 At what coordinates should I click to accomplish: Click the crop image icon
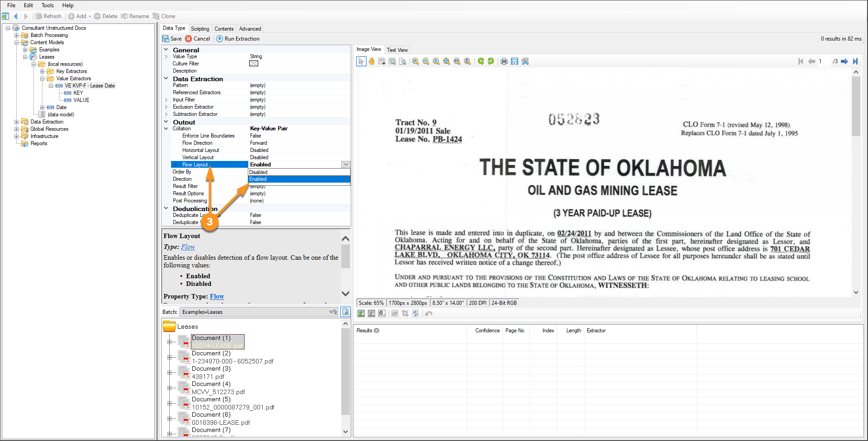coord(405,313)
